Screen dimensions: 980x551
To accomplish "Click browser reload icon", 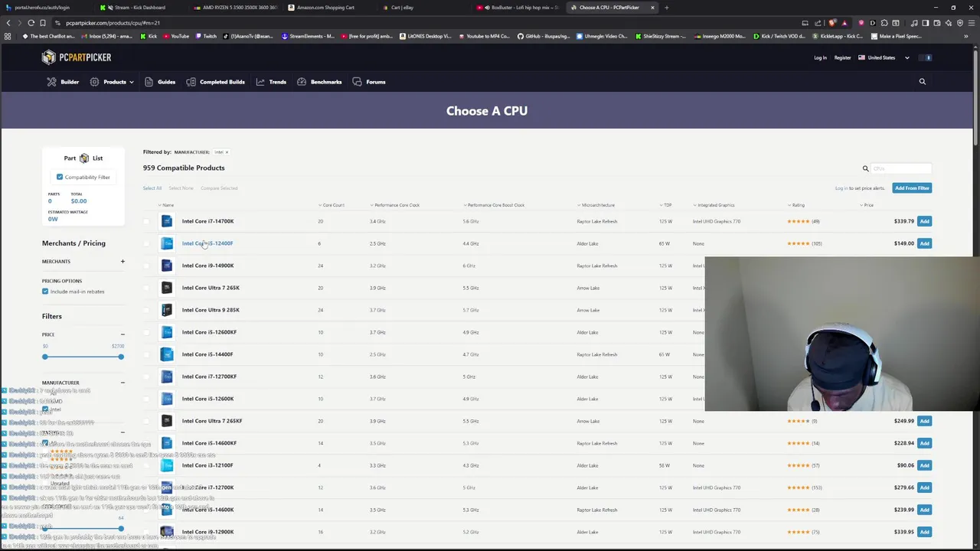I will [x=31, y=23].
